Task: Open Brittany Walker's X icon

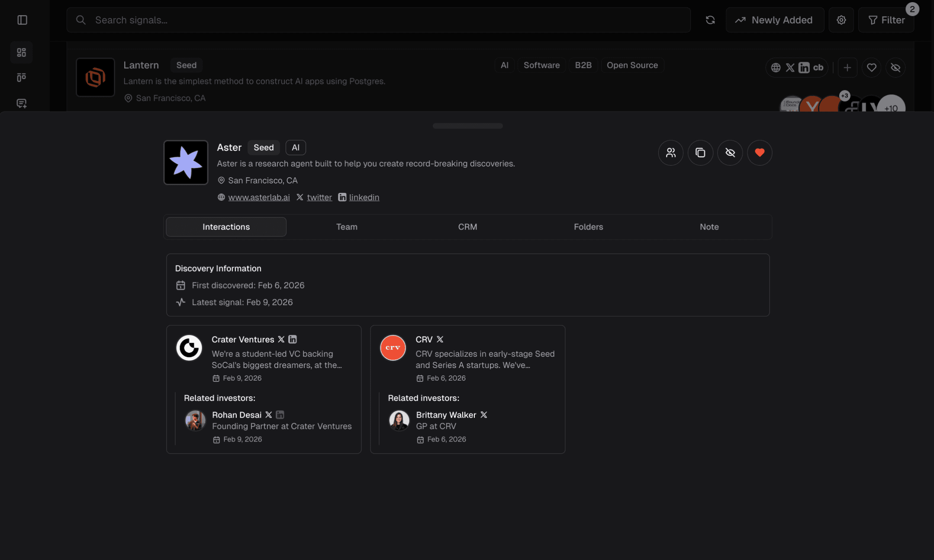Action: 483,415
